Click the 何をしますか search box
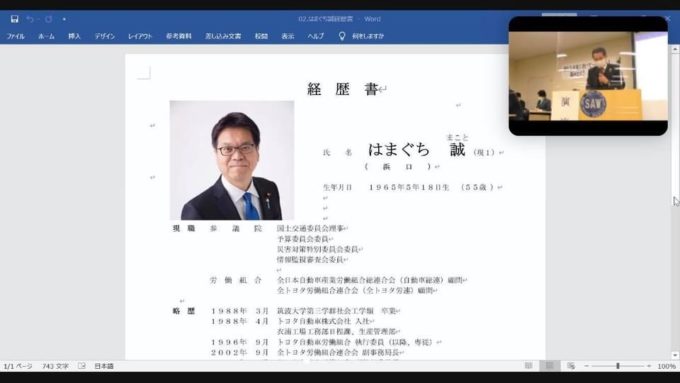The height and width of the screenshot is (383, 680). click(368, 36)
